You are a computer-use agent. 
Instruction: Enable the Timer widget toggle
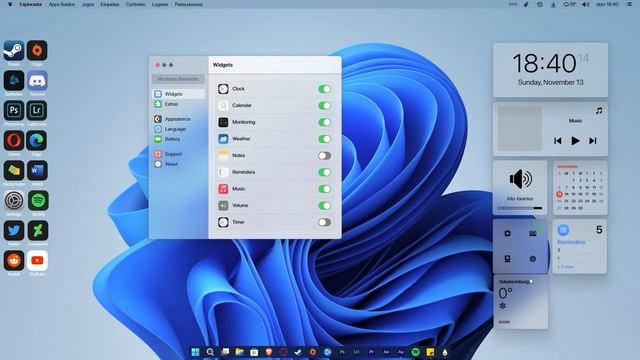pyautogui.click(x=324, y=222)
